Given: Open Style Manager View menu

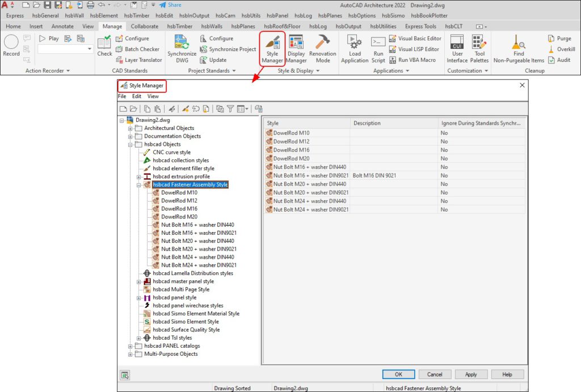Looking at the screenshot, I should pos(153,96).
